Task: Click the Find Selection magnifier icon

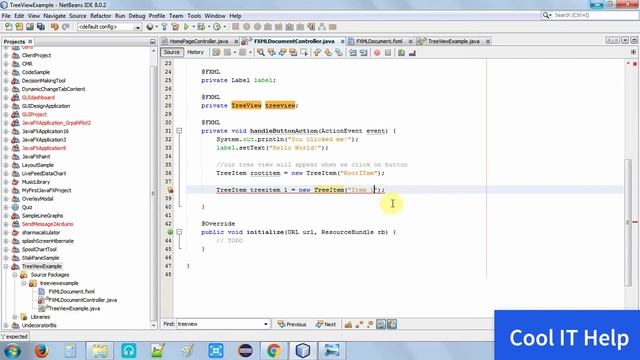Action: (x=260, y=52)
